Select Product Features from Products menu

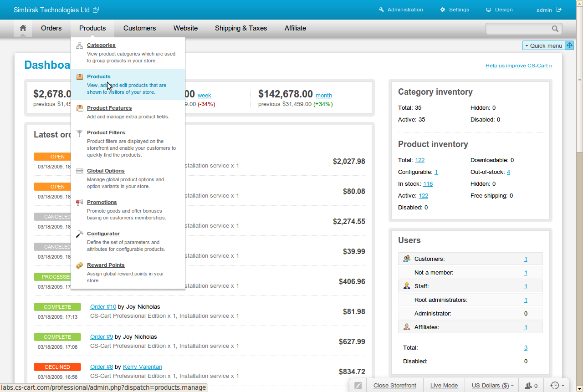point(109,108)
